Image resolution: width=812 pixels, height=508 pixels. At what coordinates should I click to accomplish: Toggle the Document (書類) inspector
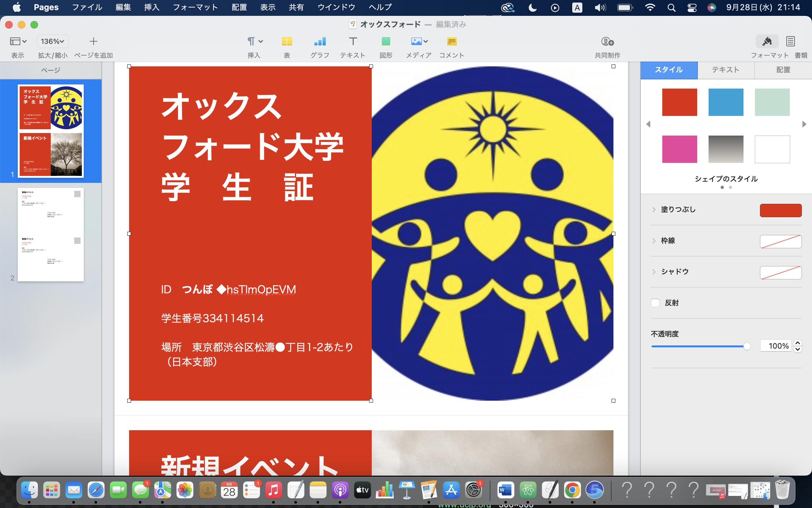790,41
